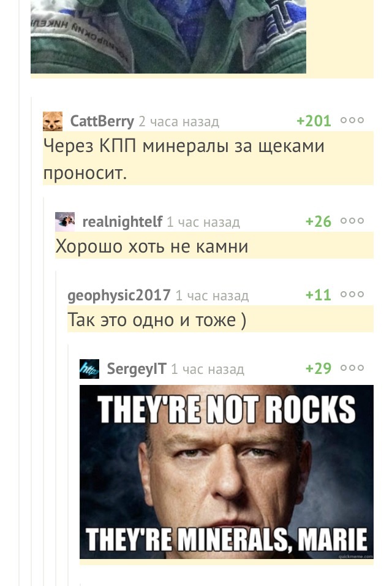Open SergeyIT's username link

tap(136, 369)
